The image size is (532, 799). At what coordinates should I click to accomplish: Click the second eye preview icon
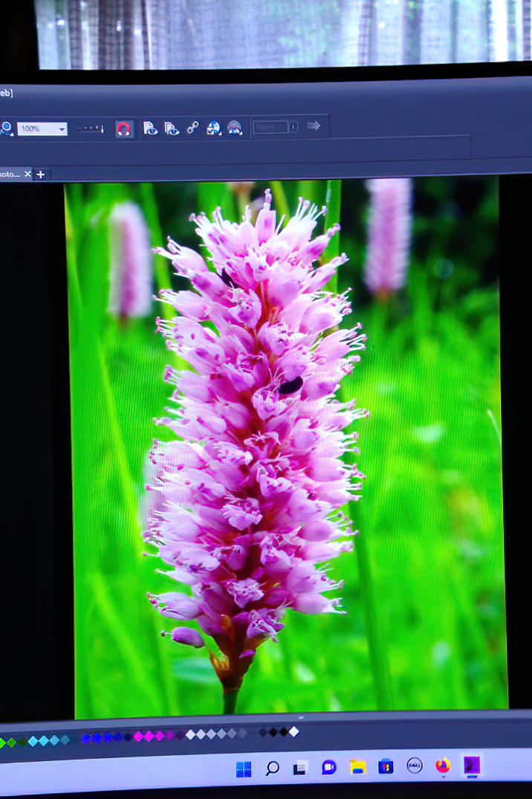coord(172,128)
